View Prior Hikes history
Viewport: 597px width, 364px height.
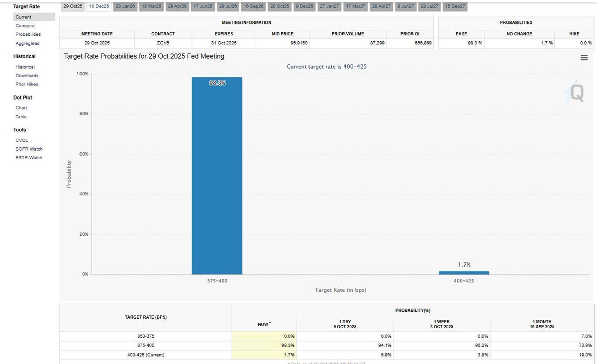coord(27,84)
